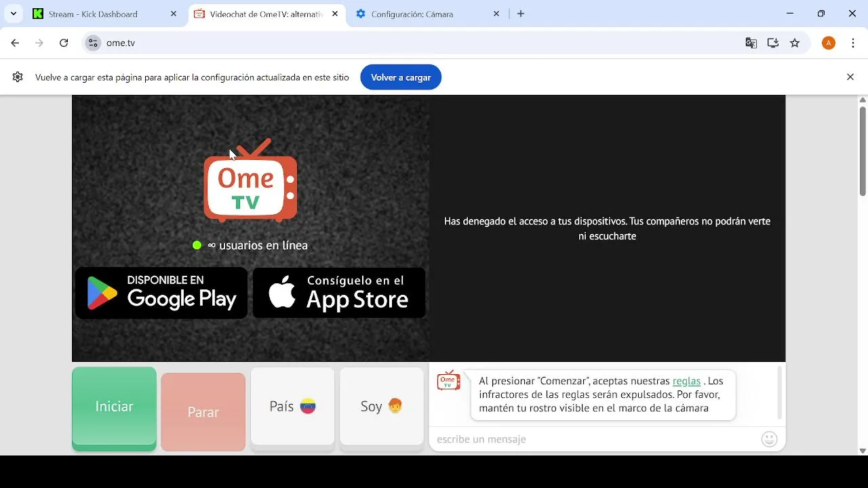Open the Google Translate page icon

tap(751, 43)
